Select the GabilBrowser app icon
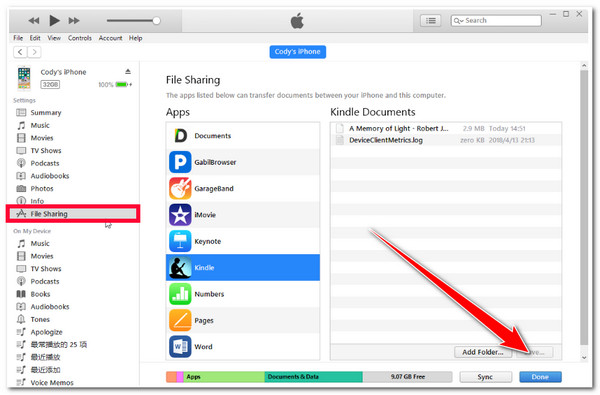The width and height of the screenshot is (600, 395). click(x=180, y=162)
